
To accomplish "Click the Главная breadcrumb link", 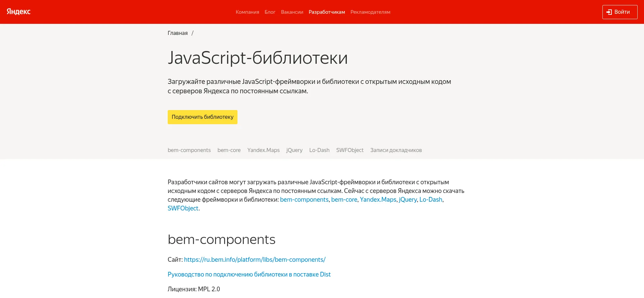I will pyautogui.click(x=178, y=33).
